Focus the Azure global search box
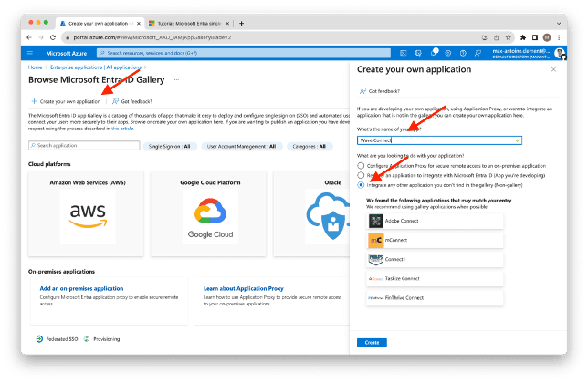 click(244, 53)
